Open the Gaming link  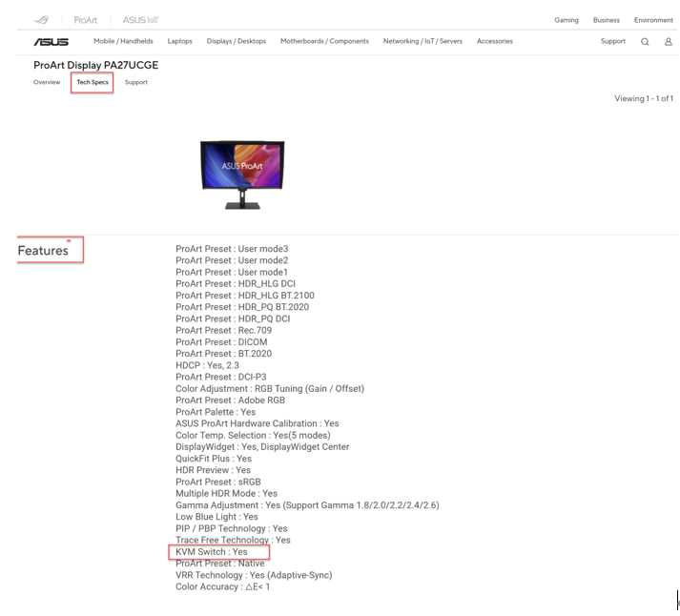567,20
